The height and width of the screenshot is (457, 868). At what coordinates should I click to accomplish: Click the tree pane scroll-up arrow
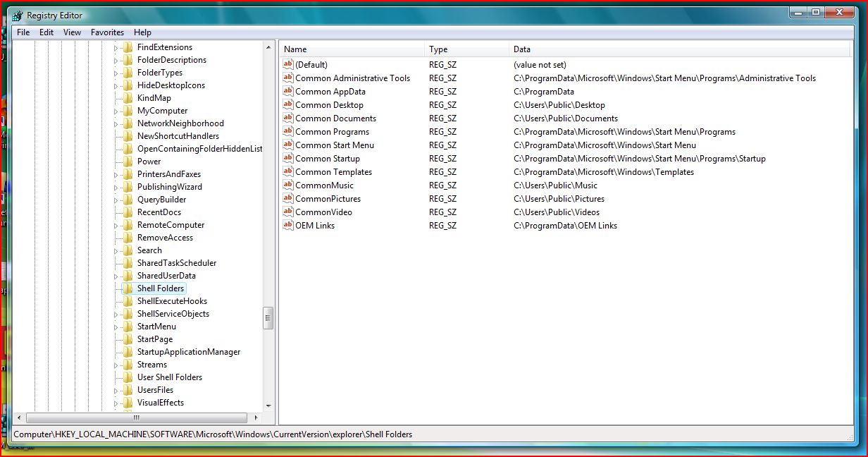coord(268,47)
